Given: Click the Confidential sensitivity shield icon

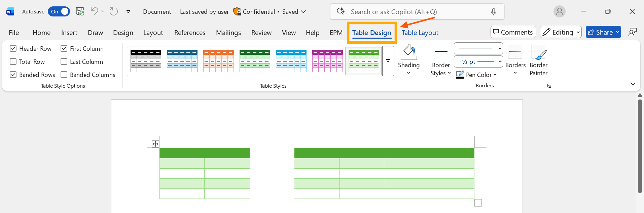Looking at the screenshot, I should (237, 12).
